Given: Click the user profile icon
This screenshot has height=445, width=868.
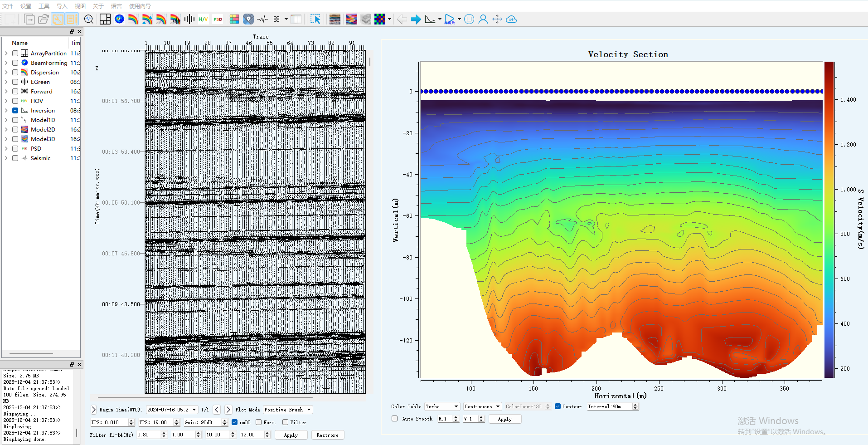Looking at the screenshot, I should coord(483,19).
